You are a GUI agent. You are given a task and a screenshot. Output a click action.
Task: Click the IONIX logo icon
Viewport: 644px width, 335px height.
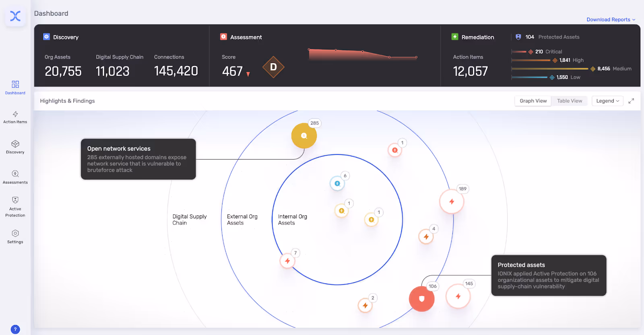(x=15, y=16)
